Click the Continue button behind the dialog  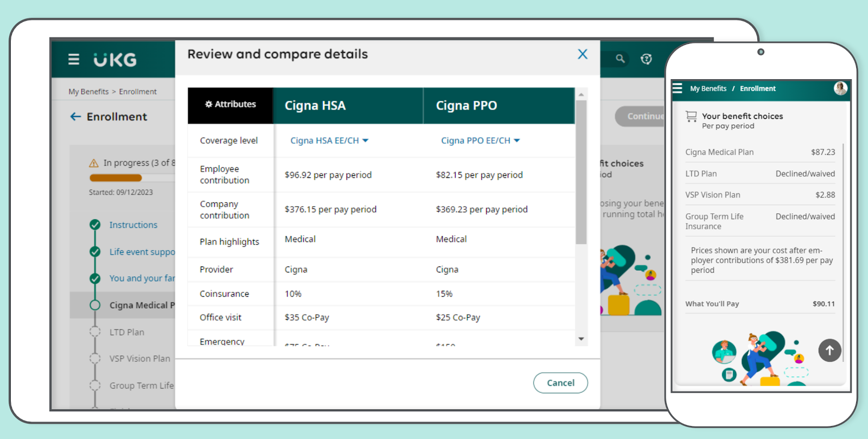tap(640, 116)
